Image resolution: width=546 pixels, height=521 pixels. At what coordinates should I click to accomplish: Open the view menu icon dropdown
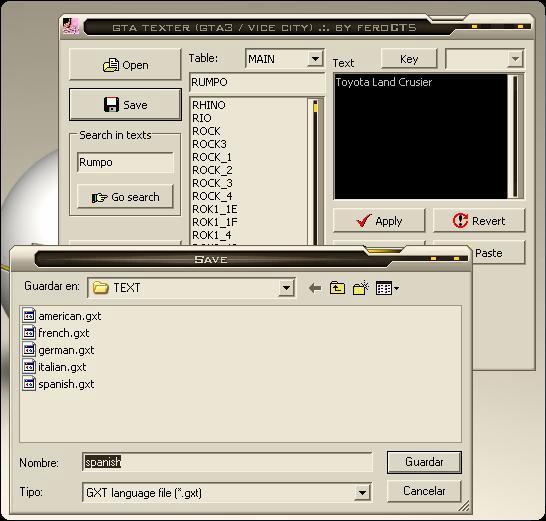387,288
